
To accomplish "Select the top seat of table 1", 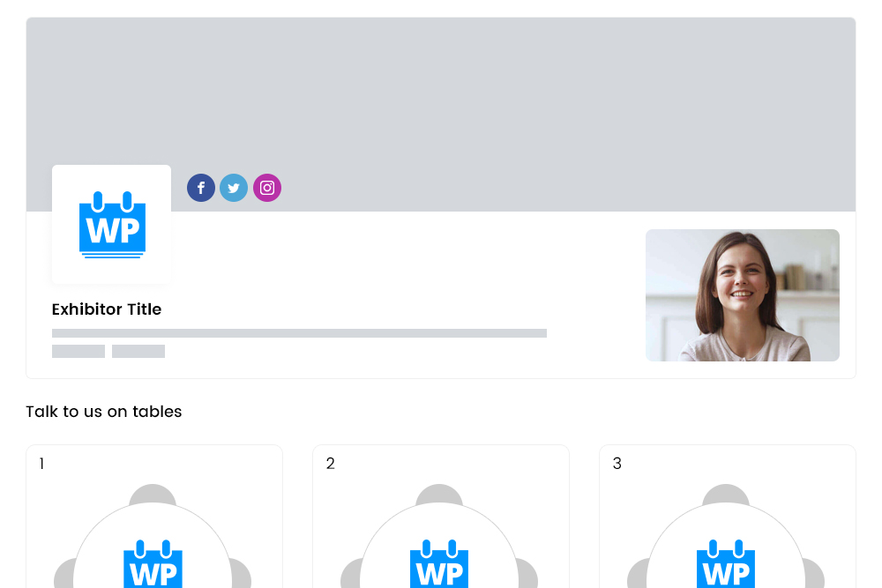I will coord(153,493).
